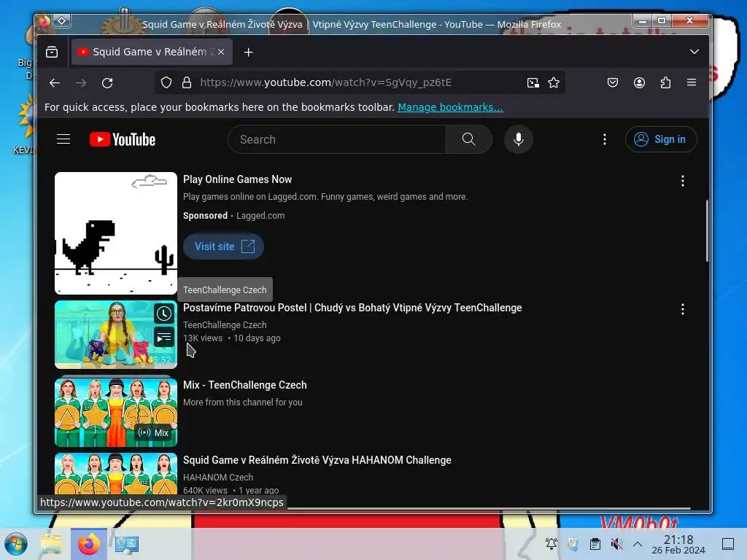The width and height of the screenshot is (747, 560).
Task: Open Mix - TeenChallenge Czech thumbnail
Action: 116,413
